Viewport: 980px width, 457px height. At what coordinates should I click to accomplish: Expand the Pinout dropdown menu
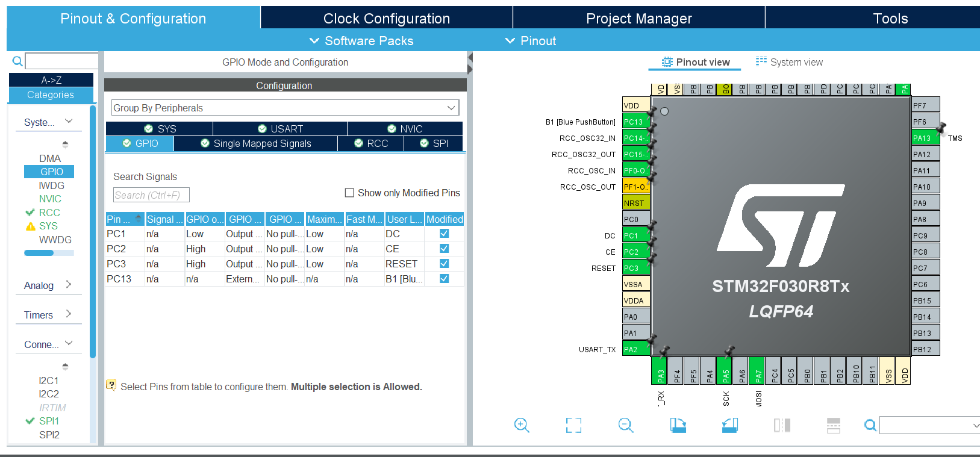530,41
